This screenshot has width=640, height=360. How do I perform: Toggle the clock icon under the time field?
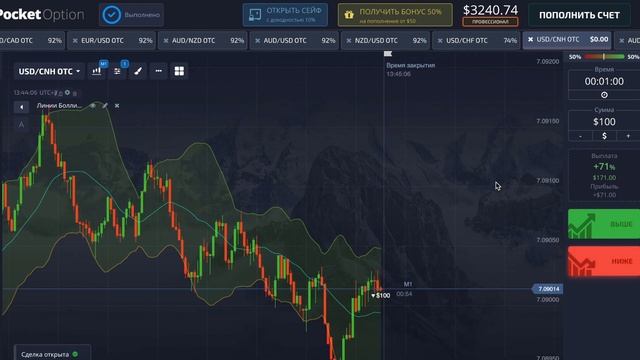[604, 95]
